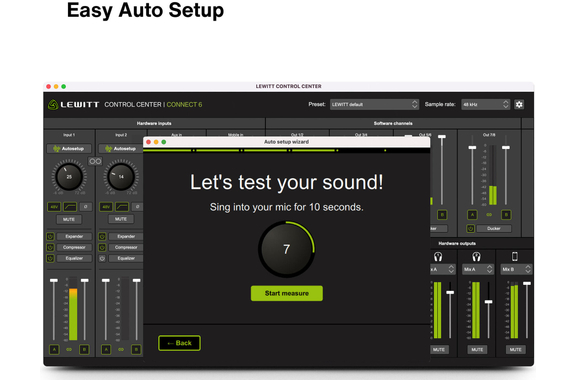Click Autosetup button on Input 2

click(x=121, y=148)
